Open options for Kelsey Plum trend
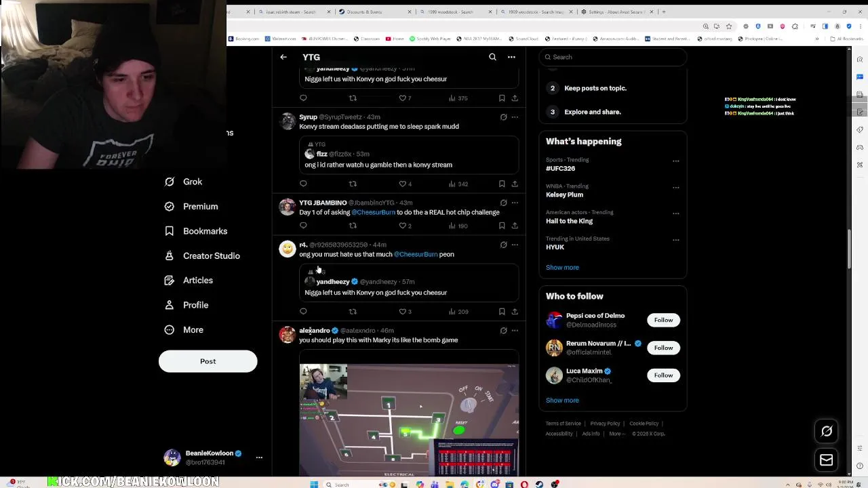 (x=675, y=187)
